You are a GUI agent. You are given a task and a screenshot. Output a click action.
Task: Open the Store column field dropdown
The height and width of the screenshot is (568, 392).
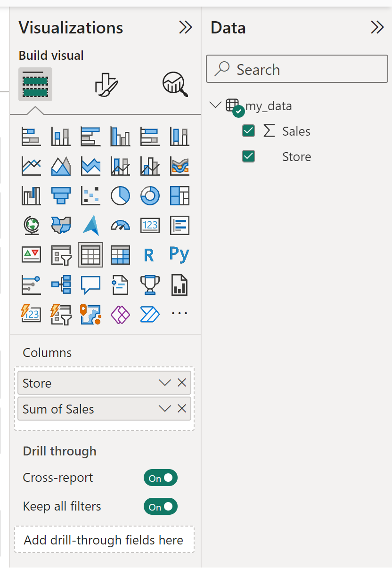pyautogui.click(x=165, y=383)
